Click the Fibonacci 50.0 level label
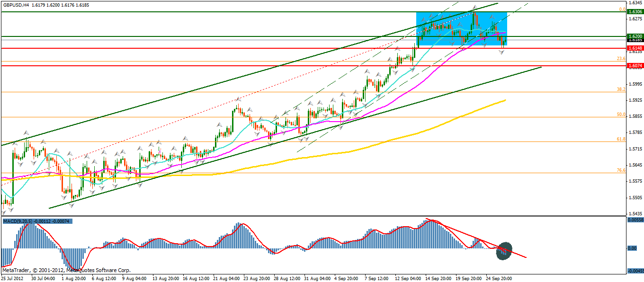The image size is (644, 282). point(621,115)
